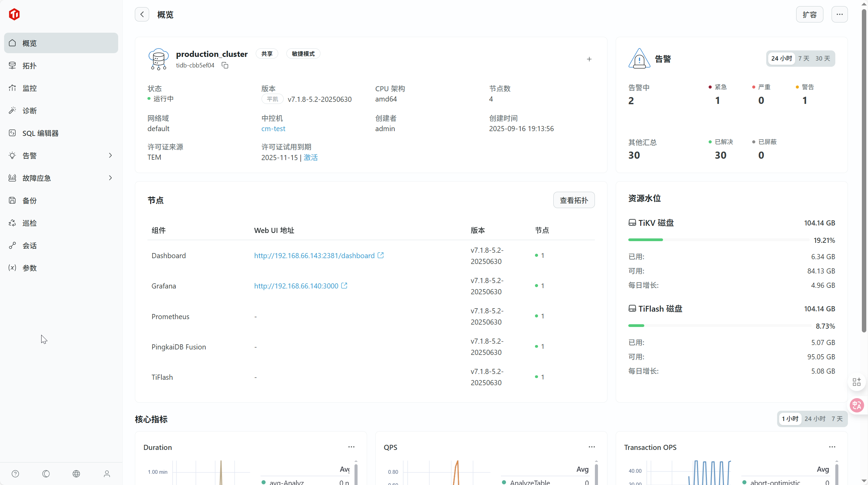868x485 pixels.
Task: Copy the cluster ID tidb-cbb5ef04
Action: pyautogui.click(x=225, y=65)
